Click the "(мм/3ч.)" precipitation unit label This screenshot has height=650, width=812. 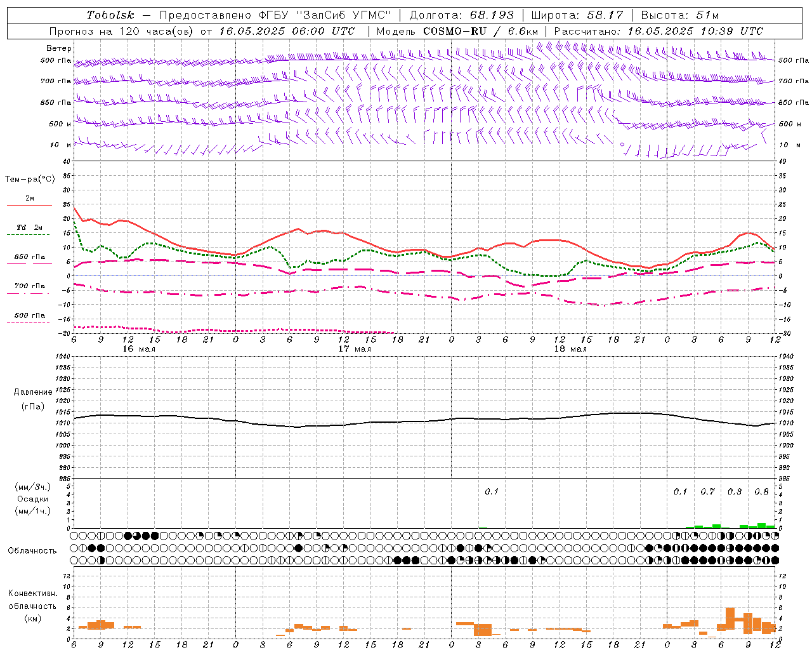(33, 487)
